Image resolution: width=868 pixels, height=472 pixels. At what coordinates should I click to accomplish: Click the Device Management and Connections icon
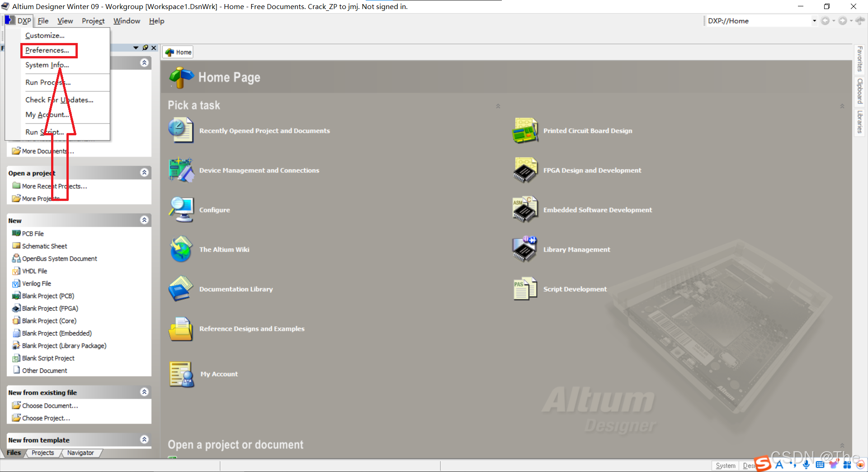(181, 170)
